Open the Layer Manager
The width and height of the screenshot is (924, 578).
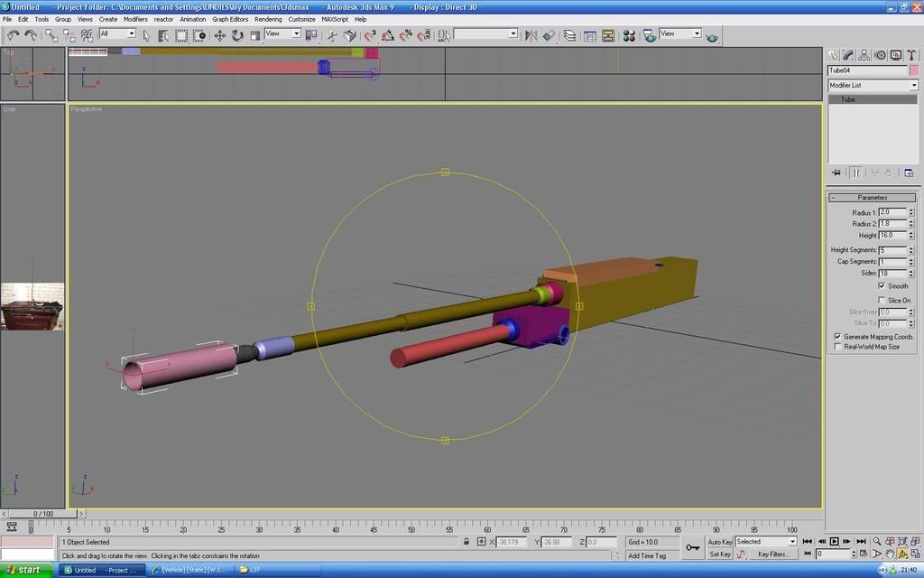570,35
